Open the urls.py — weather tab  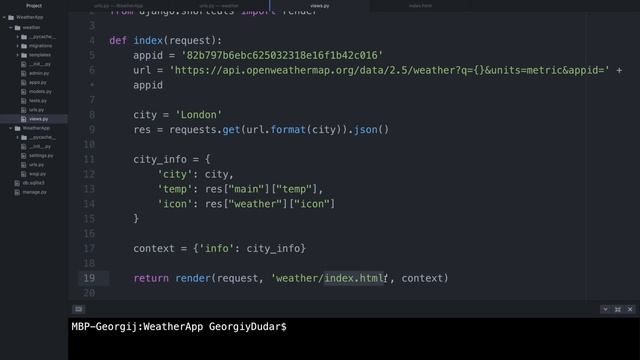pos(219,6)
